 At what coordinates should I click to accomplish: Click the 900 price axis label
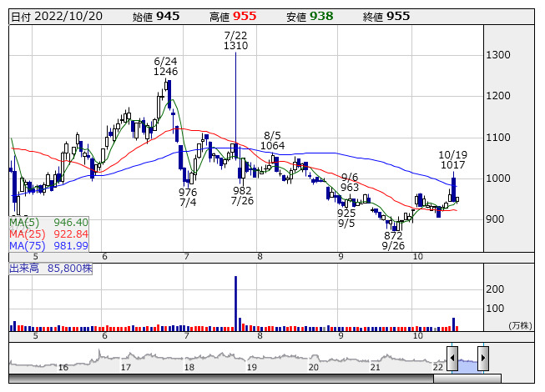click(x=495, y=219)
